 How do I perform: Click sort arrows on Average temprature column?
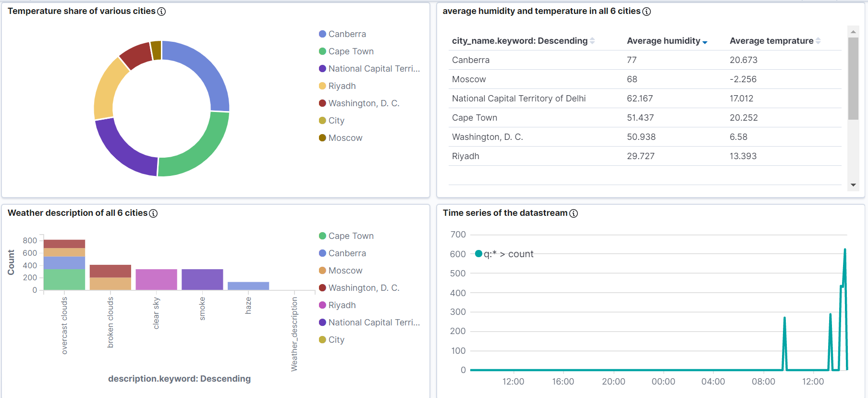[818, 41]
